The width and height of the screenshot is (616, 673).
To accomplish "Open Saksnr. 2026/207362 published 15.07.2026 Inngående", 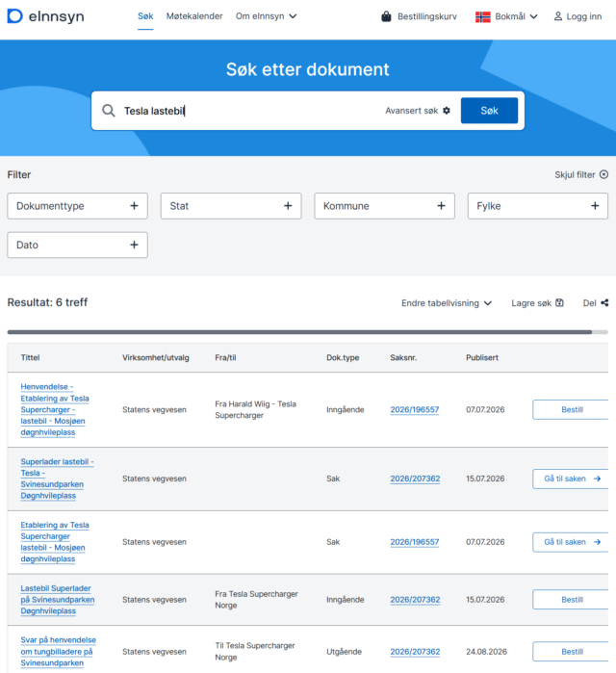I will 415,600.
